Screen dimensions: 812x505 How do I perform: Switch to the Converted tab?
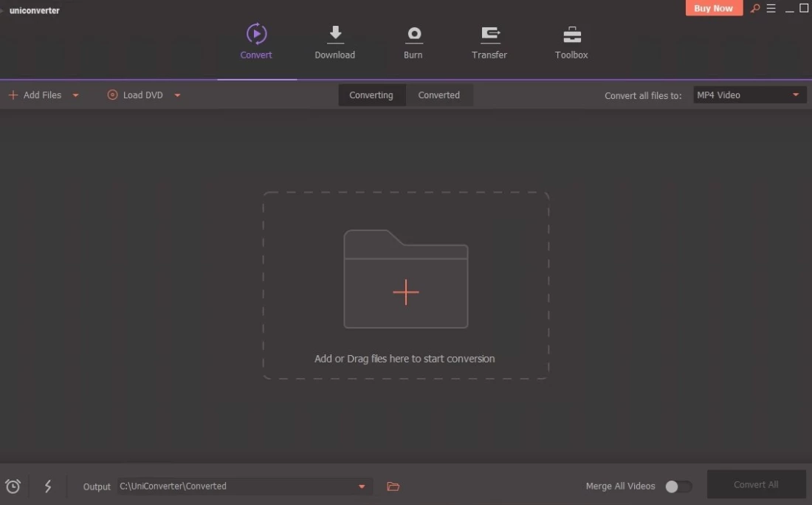coord(439,95)
